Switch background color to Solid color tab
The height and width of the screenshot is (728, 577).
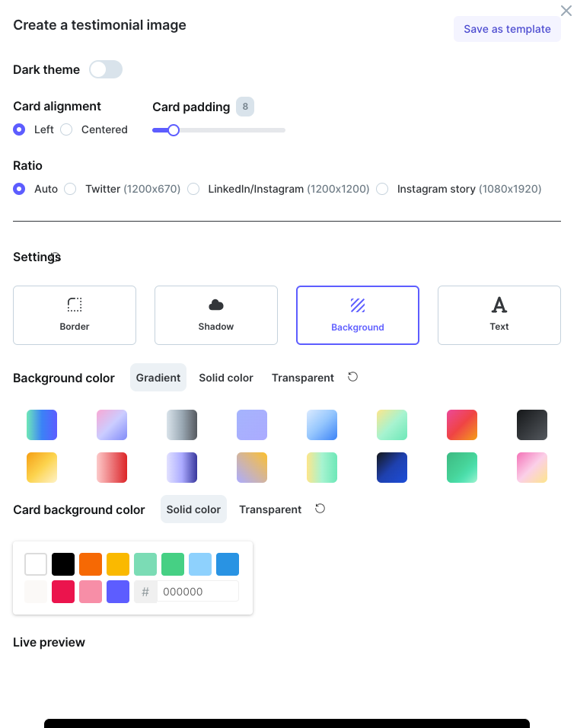(226, 378)
